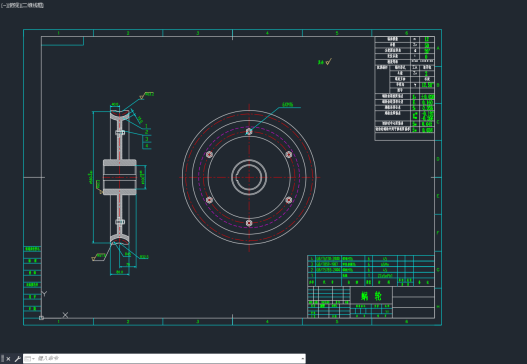Close the command line window
The height and width of the screenshot is (364, 527).
pos(8,359)
